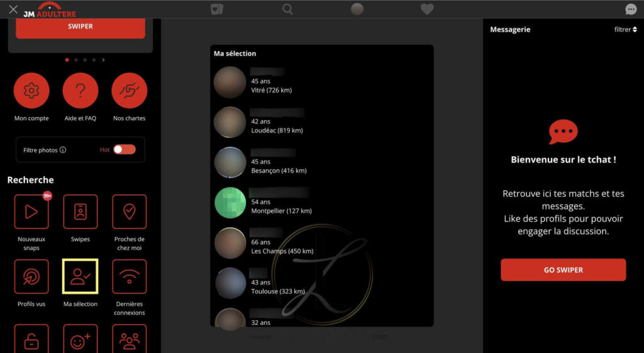Viewport: 644px width, 353px height.
Task: Open Aide et FAQ question icon
Action: 80,91
